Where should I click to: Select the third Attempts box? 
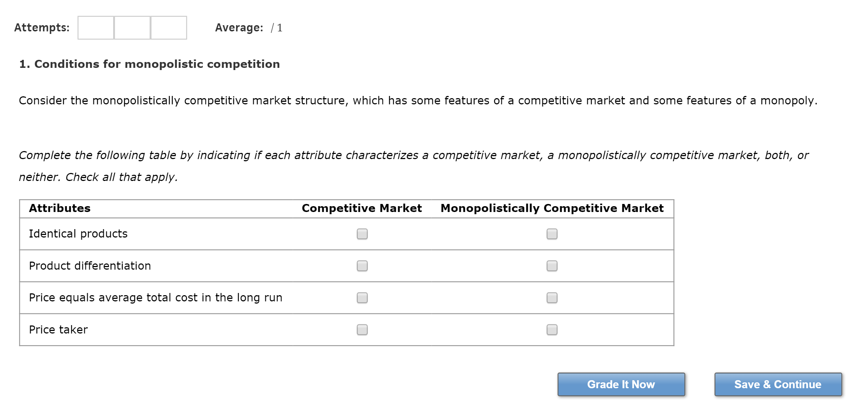(x=169, y=28)
